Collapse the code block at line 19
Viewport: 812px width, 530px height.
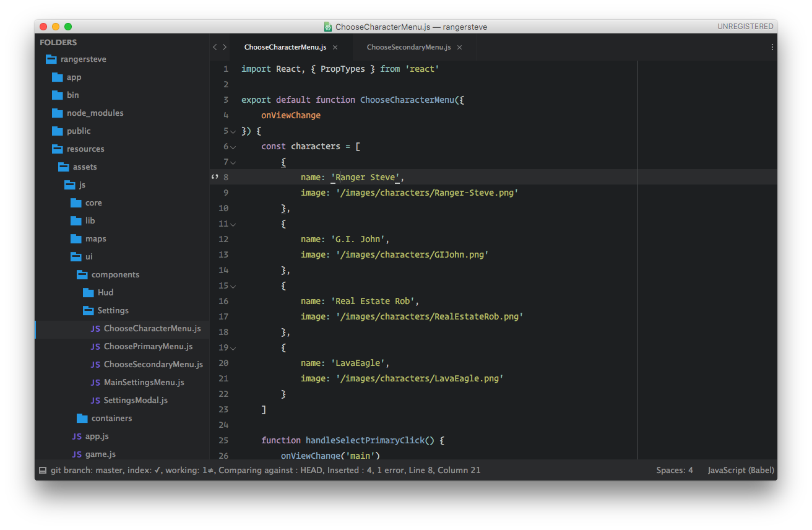click(233, 348)
